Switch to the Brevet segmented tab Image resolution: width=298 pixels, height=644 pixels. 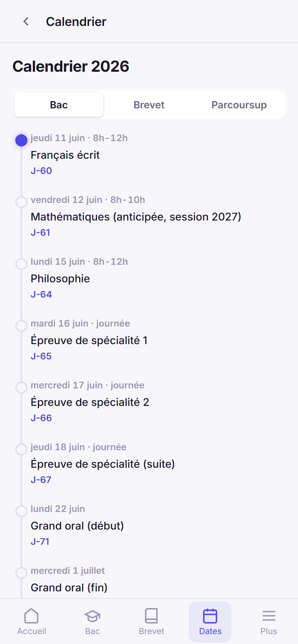[149, 105]
